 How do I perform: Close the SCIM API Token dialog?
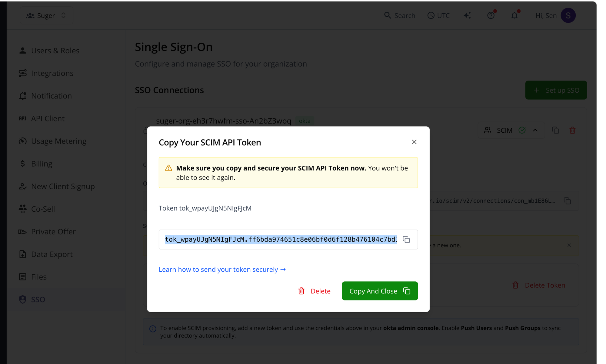[x=414, y=142]
